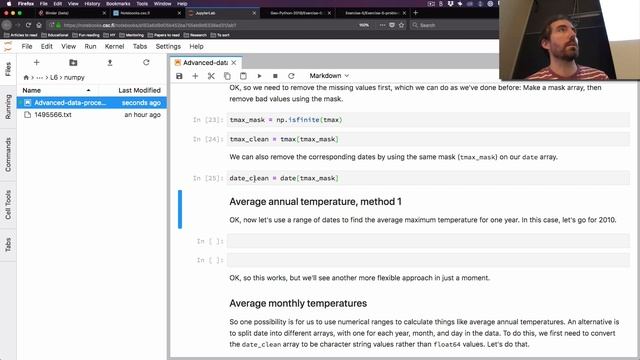Close the Advanced-data notebook tab
The image size is (640, 360).
click(x=234, y=62)
